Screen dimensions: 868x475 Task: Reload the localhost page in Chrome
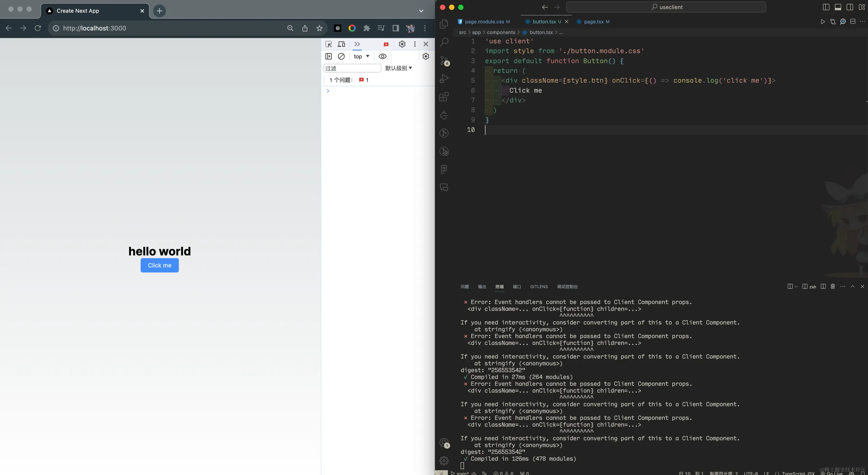38,28
